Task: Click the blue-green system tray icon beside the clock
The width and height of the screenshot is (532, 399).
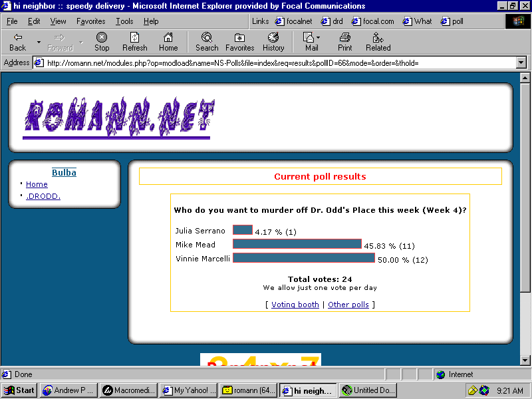Action: [x=484, y=390]
